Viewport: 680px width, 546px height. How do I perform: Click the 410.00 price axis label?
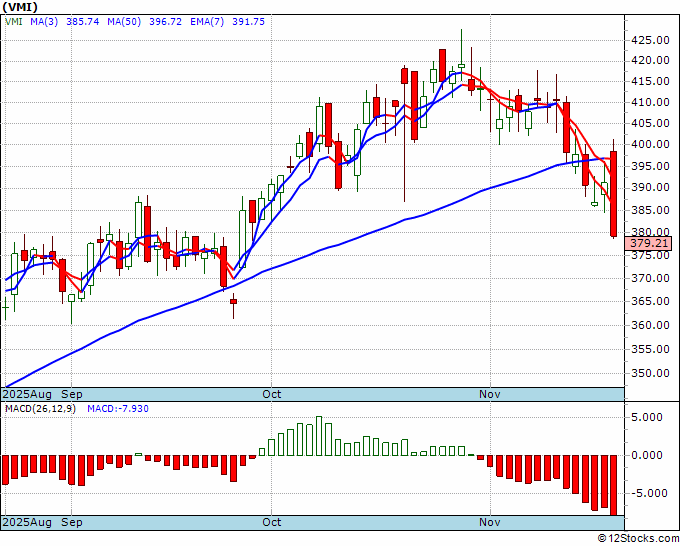tap(650, 102)
